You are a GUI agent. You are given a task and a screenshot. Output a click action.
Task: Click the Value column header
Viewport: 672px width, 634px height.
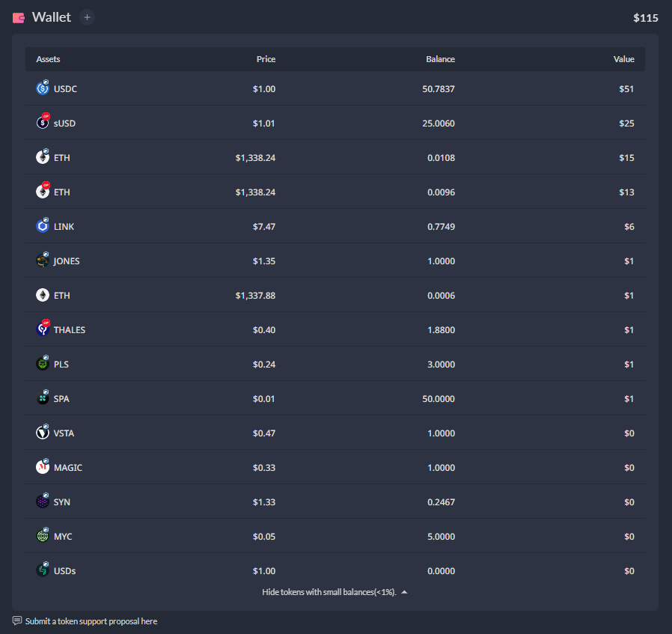pyautogui.click(x=623, y=59)
